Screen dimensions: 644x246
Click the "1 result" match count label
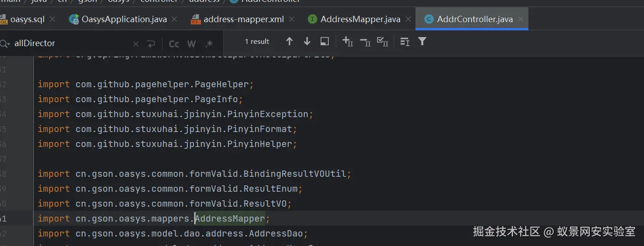[257, 42]
